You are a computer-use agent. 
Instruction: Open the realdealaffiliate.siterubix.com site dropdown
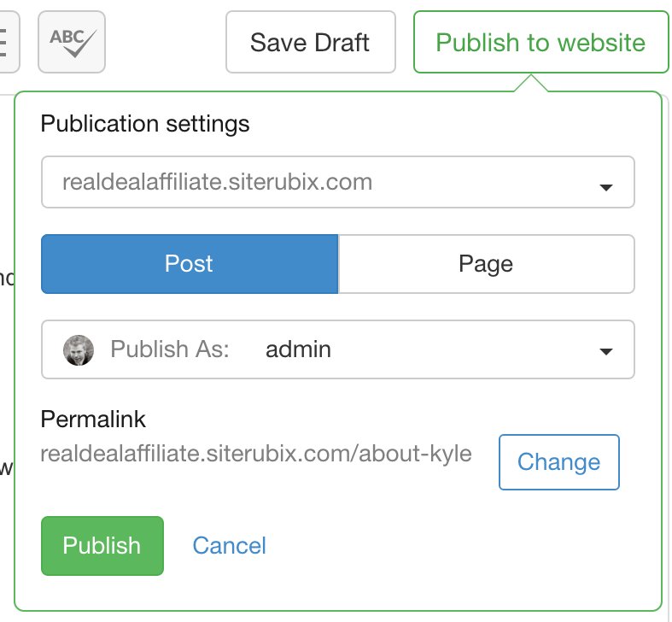[x=338, y=182]
